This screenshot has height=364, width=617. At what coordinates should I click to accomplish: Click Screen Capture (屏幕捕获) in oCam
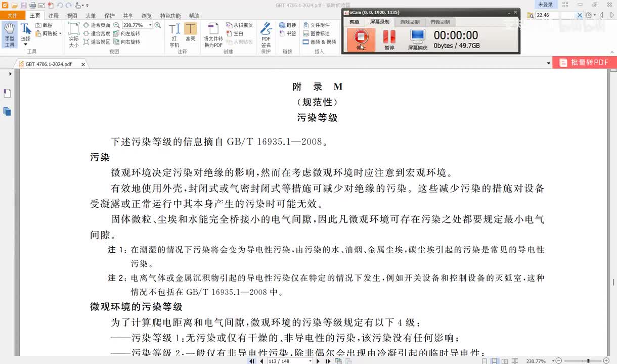coord(418,39)
